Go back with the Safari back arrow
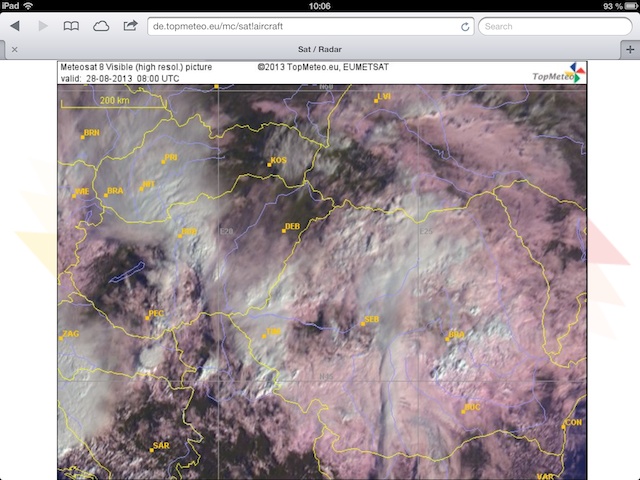This screenshot has width=640, height=480. pyautogui.click(x=15, y=26)
